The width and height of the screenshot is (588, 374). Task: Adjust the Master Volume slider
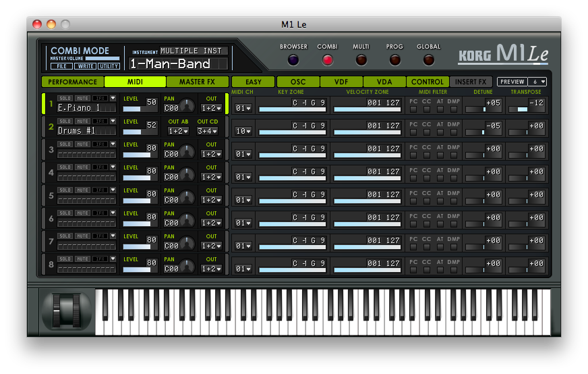tap(102, 59)
